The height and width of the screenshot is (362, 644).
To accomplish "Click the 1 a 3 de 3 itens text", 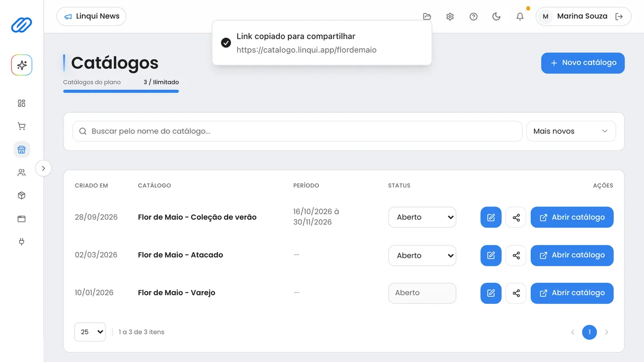I will click(141, 332).
